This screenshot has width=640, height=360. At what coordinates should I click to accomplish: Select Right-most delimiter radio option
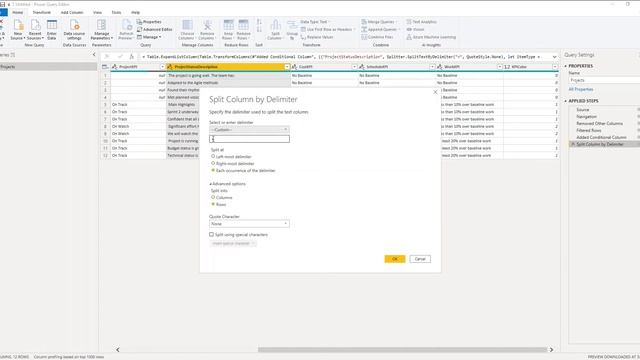coord(213,163)
